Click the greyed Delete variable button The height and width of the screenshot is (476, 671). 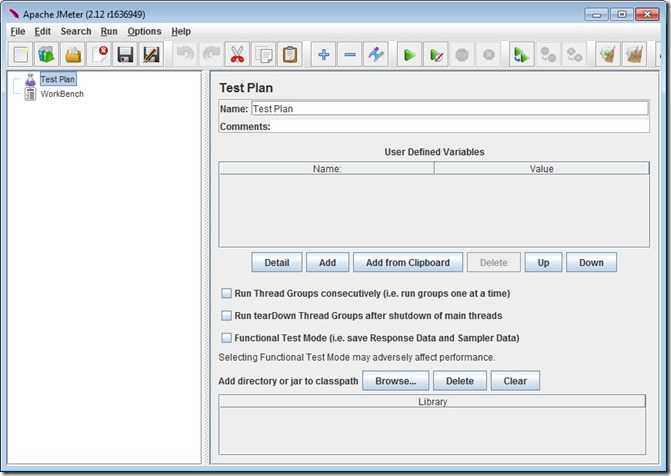tap(493, 262)
